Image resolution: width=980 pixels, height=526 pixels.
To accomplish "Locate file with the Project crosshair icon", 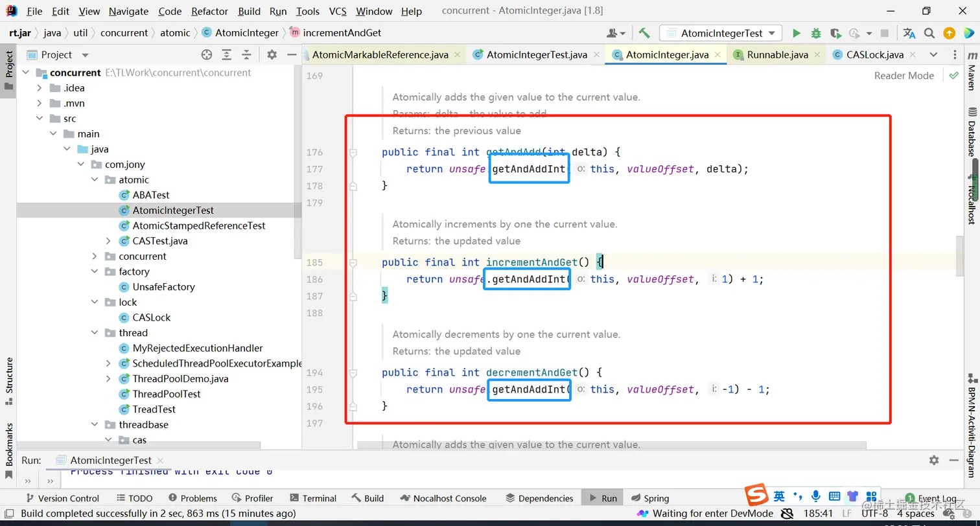I will coord(207,54).
